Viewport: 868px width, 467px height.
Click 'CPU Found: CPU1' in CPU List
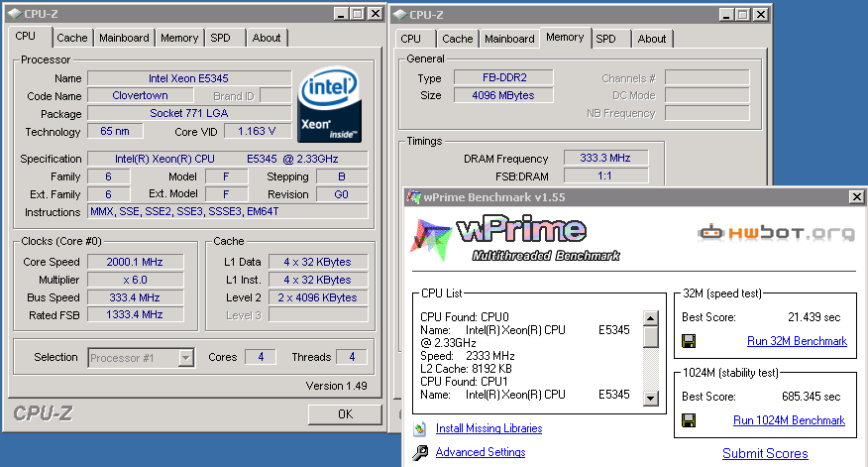coord(464,381)
